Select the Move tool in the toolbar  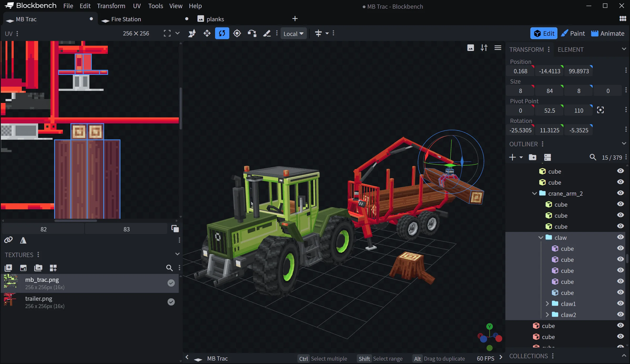coord(207,33)
